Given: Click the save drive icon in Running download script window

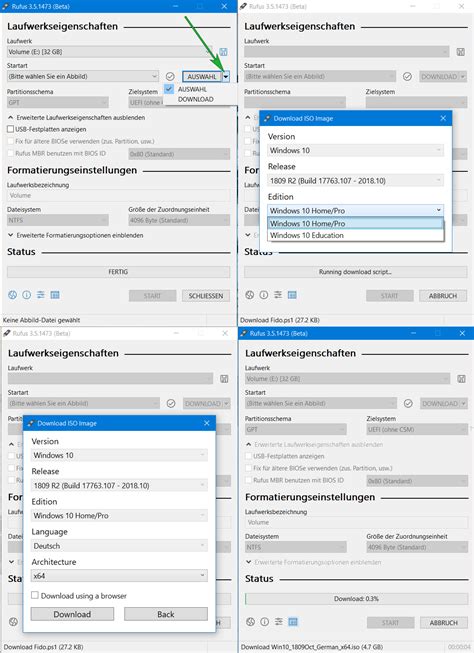Looking at the screenshot, I should (461, 52).
